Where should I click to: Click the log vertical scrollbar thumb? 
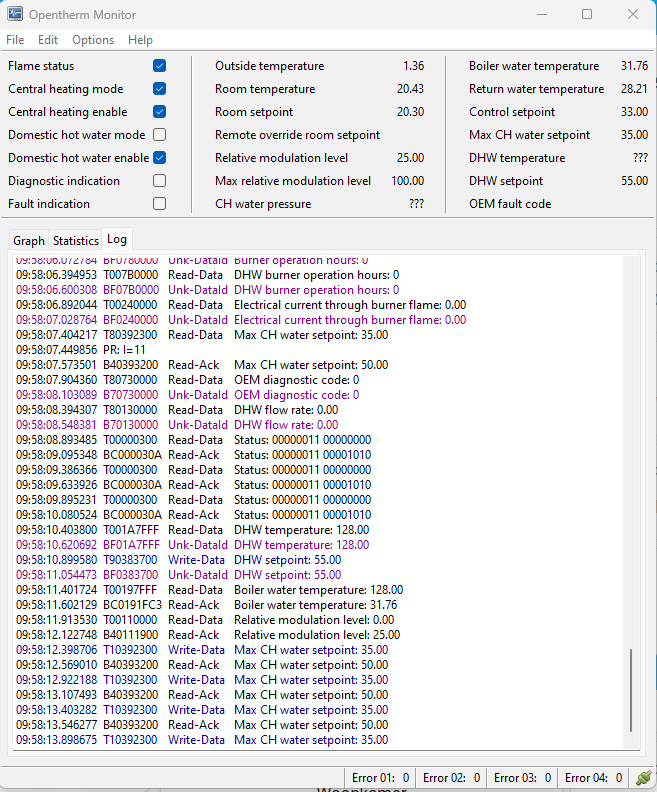[x=631, y=690]
